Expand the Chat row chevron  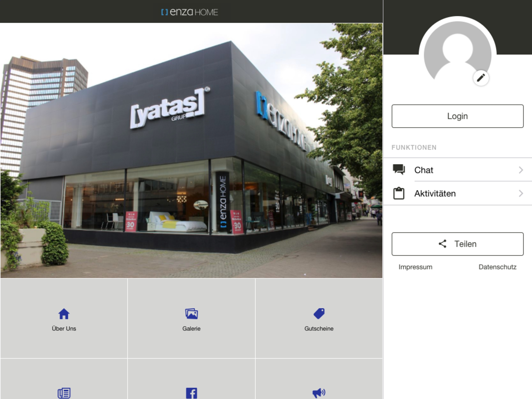click(x=521, y=170)
